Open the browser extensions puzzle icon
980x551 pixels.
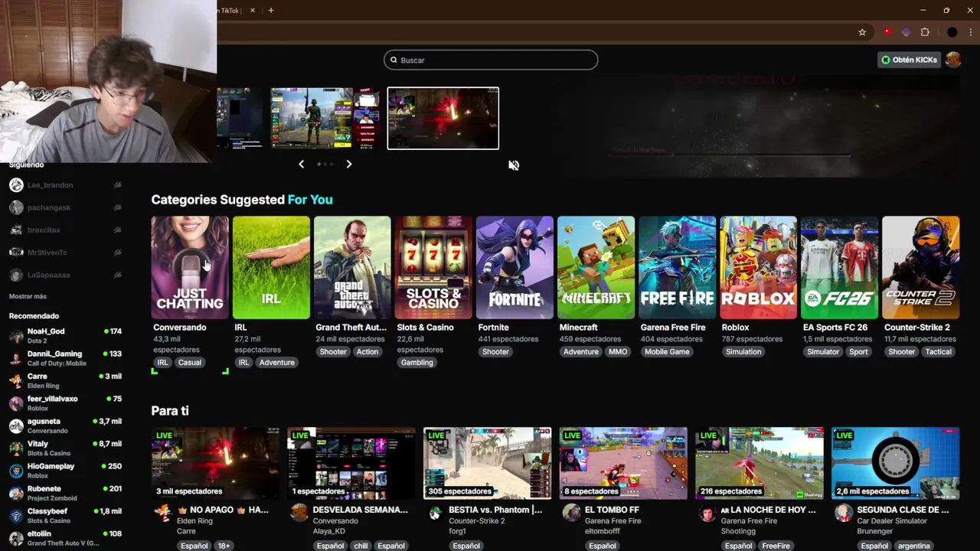point(925,32)
